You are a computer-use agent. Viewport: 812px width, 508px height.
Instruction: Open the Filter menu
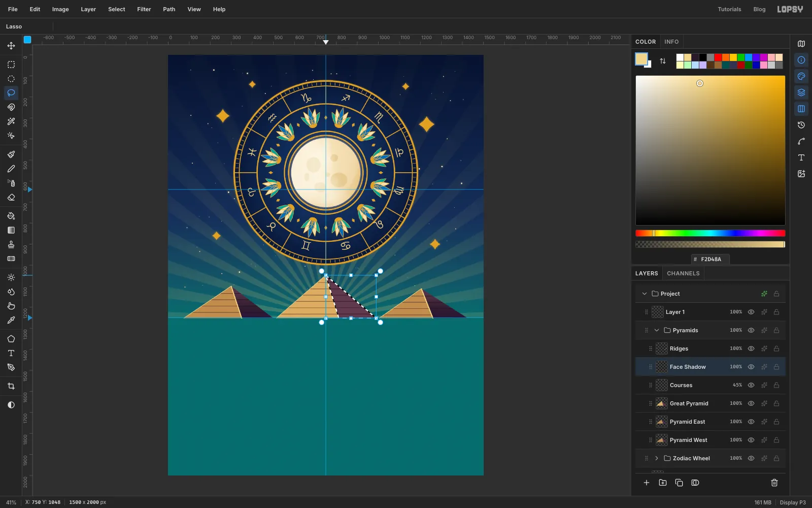pyautogui.click(x=144, y=9)
